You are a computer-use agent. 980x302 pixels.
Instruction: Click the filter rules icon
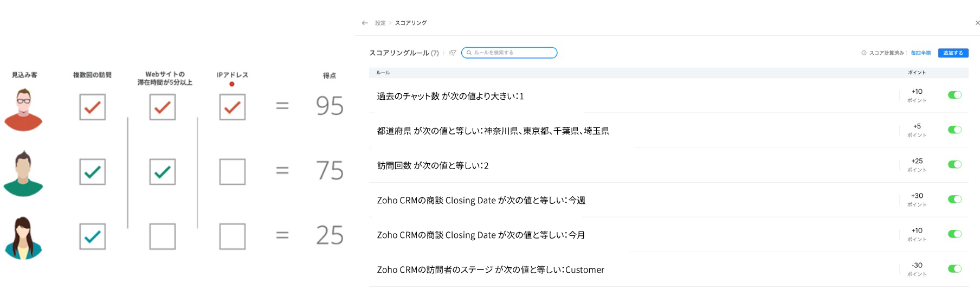point(453,53)
